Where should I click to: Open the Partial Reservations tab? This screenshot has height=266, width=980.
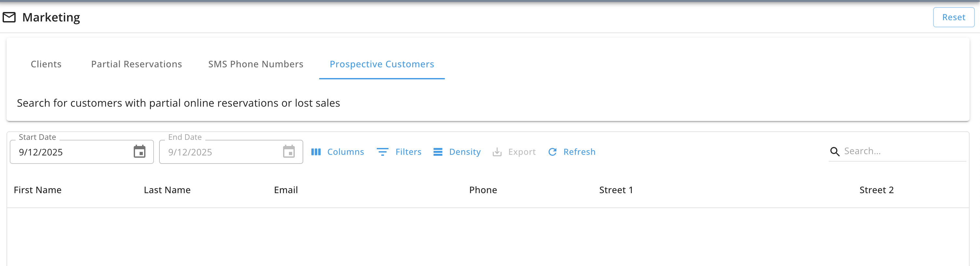pyautogui.click(x=137, y=64)
